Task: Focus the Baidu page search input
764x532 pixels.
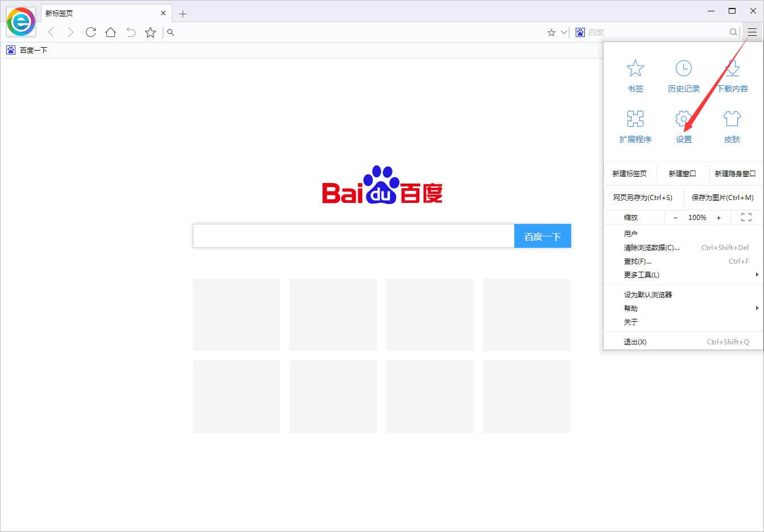Action: point(353,236)
